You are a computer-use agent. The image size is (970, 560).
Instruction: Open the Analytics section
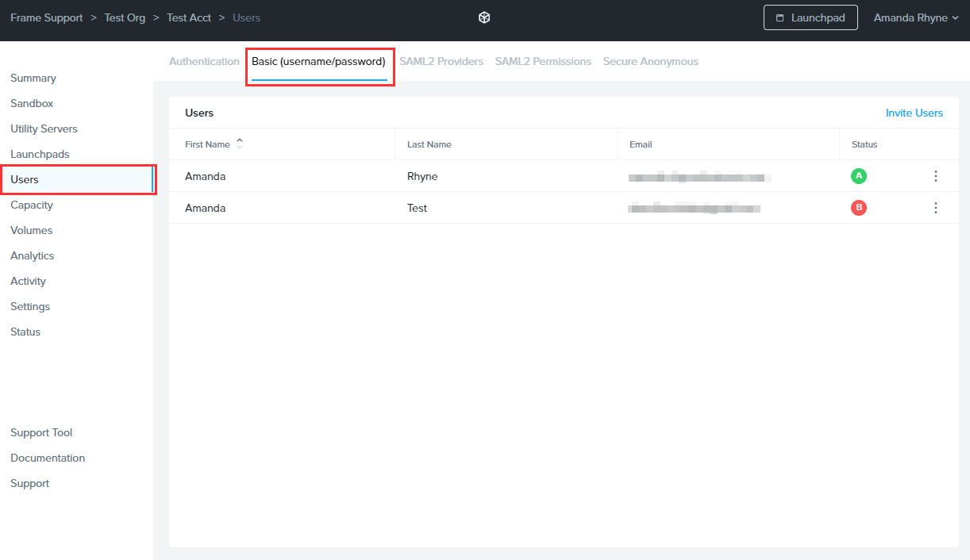pyautogui.click(x=32, y=255)
